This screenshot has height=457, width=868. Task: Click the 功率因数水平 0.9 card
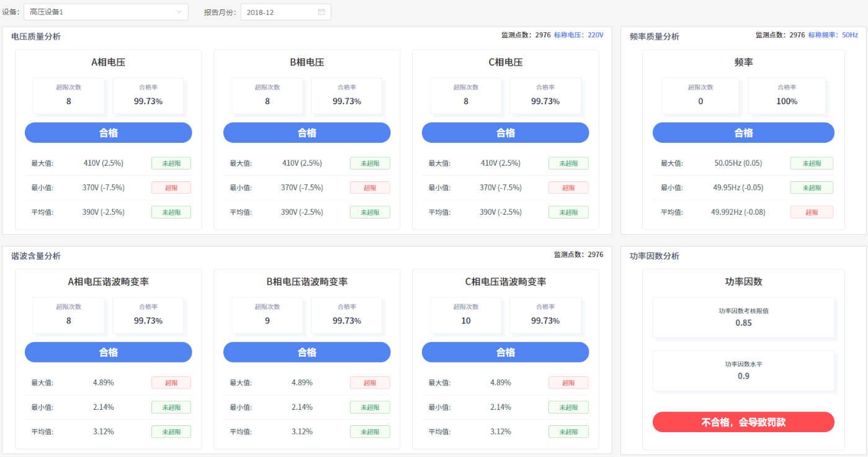click(x=743, y=371)
